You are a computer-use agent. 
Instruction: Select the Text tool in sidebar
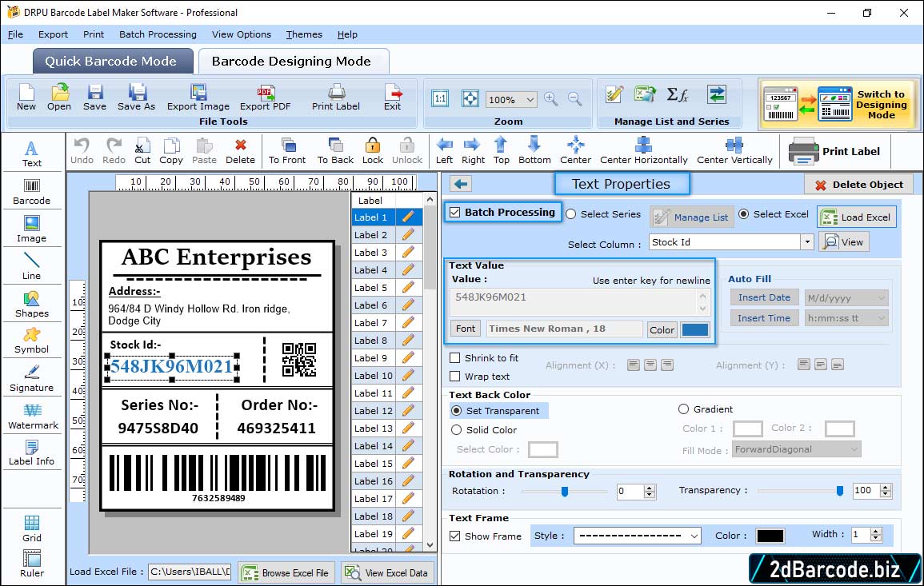point(32,154)
